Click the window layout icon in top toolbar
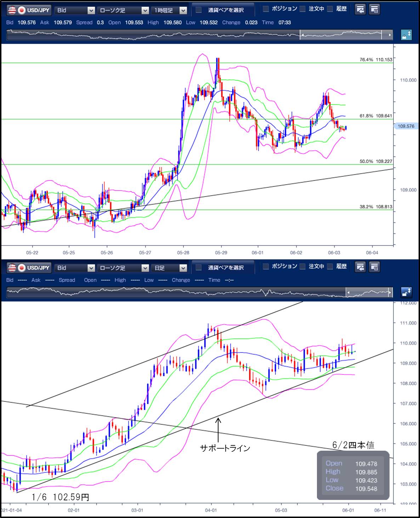 [374, 10]
